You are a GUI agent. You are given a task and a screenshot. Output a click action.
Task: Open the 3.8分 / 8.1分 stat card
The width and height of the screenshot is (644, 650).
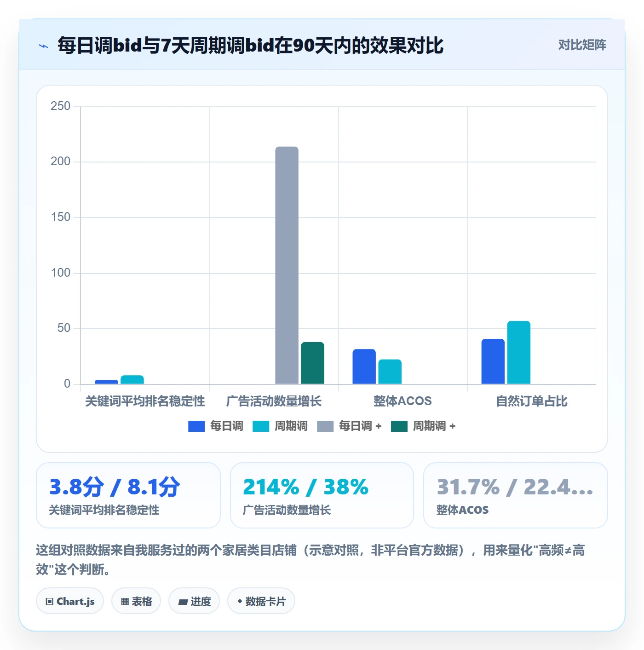click(x=128, y=495)
